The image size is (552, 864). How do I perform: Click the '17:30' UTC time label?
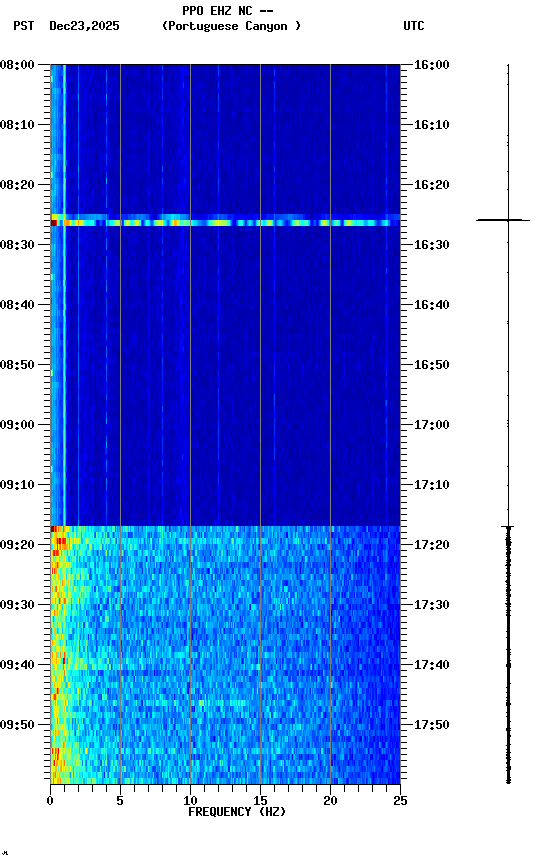[x=432, y=606]
